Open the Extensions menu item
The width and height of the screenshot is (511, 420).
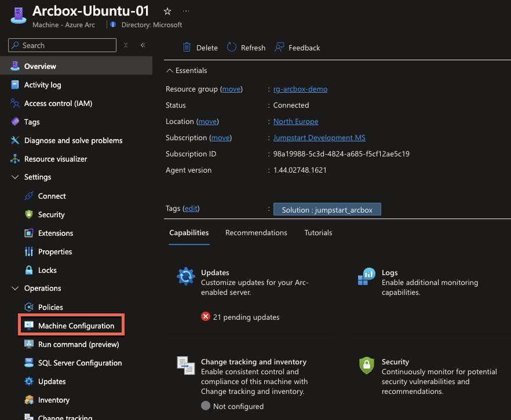pyautogui.click(x=56, y=233)
